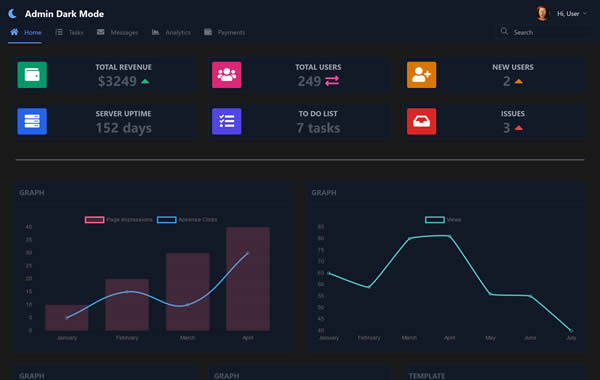Open the Home tab
Viewport: 600px width, 380px height.
pos(26,33)
